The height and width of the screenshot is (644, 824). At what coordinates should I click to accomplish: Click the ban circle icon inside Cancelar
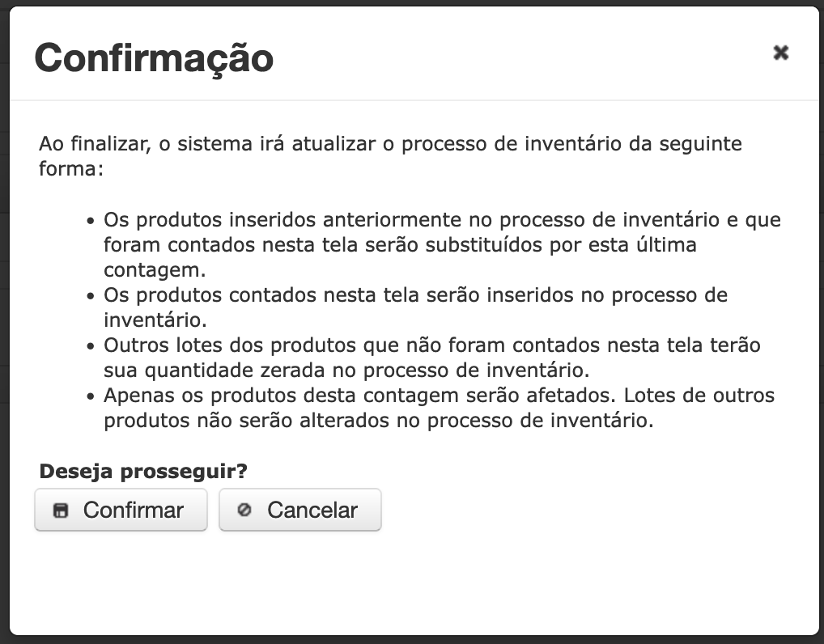[x=244, y=510]
